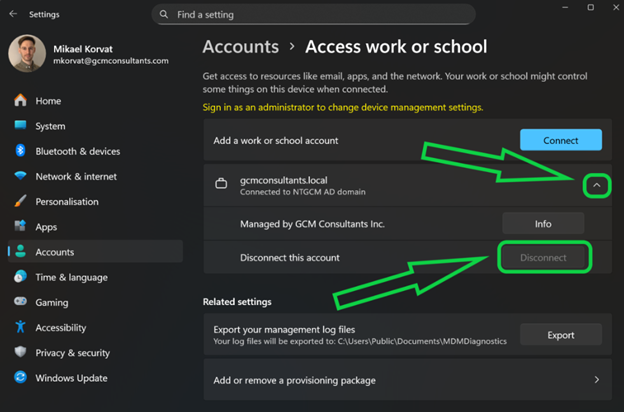The image size is (624, 412).
Task: Open Time & language settings
Action: (x=95, y=277)
